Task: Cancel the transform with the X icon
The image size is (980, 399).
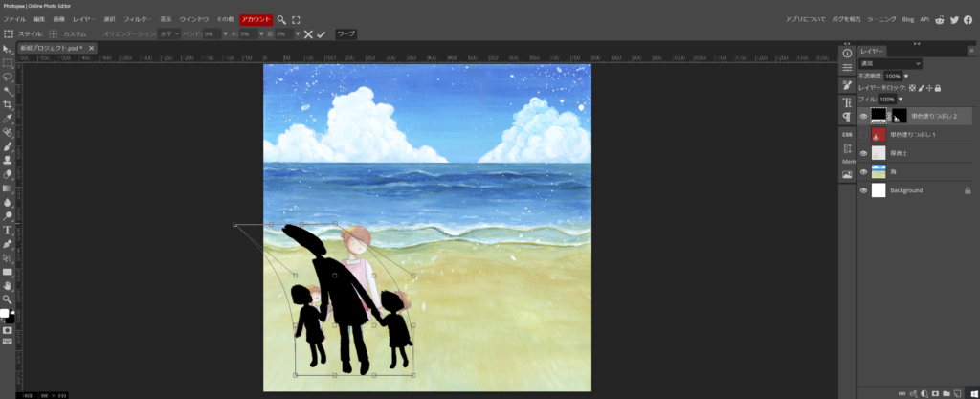Action: [x=308, y=33]
